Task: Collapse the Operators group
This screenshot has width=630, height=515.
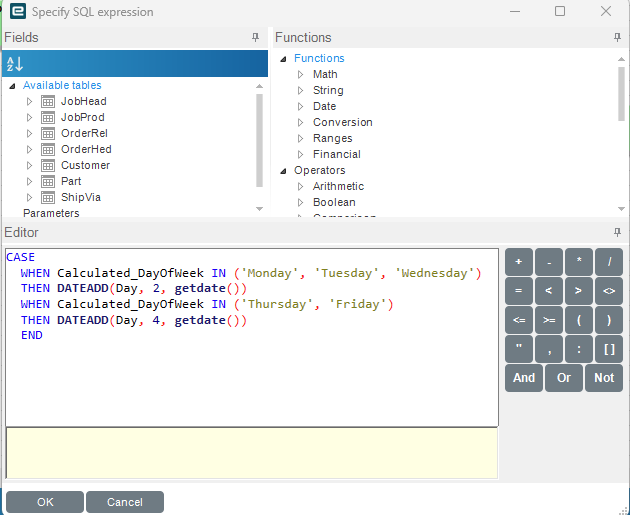Action: (283, 170)
